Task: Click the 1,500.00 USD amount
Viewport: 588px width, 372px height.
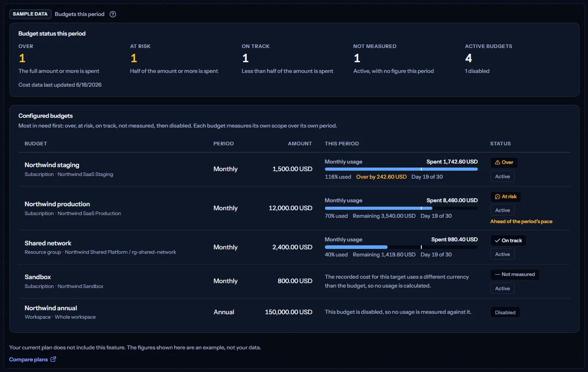Action: point(292,169)
